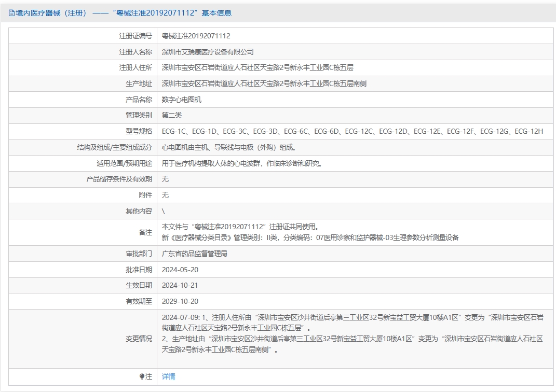Click the 结构及组成/主要组成成分 label
The height and width of the screenshot is (392, 556).
115,147
